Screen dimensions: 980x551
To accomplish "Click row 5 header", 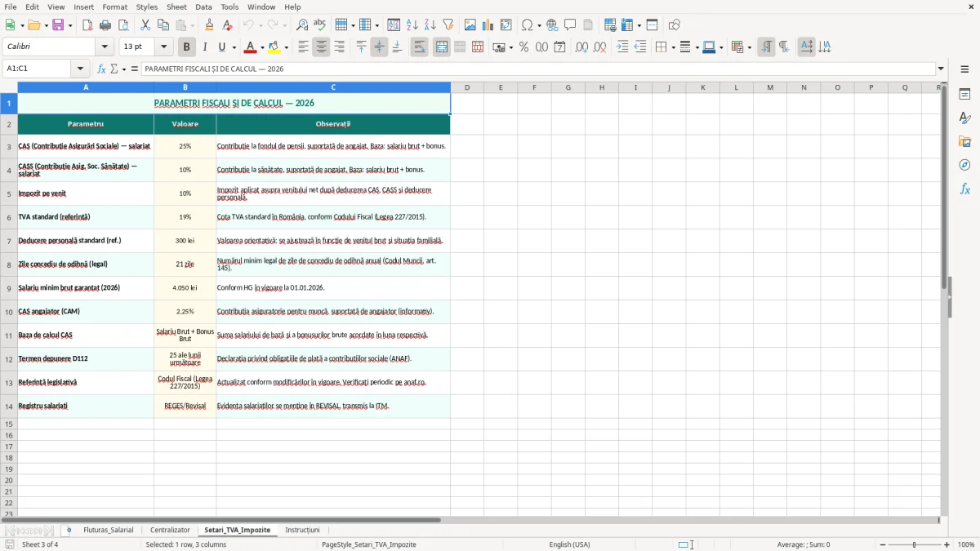I will 9,193.
